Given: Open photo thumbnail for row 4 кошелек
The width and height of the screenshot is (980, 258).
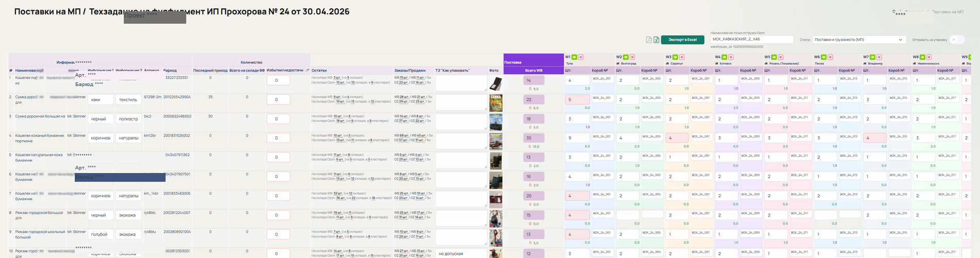Looking at the screenshot, I should pyautogui.click(x=495, y=141).
